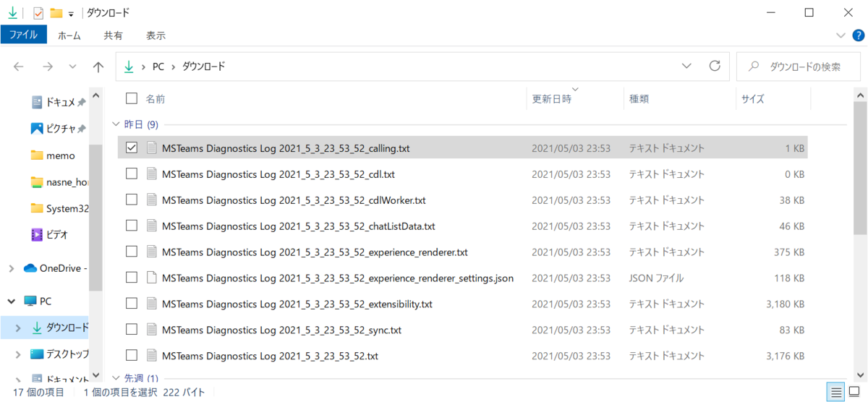Open ビデオ in the navigation pane
Image resolution: width=868 pixels, height=402 pixels.
click(x=50, y=234)
